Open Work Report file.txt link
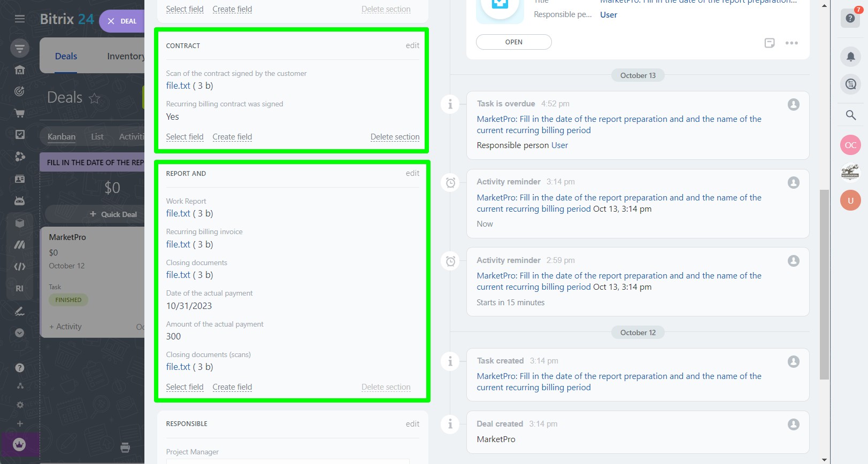Viewport: 868px width, 464px height. pyautogui.click(x=178, y=213)
